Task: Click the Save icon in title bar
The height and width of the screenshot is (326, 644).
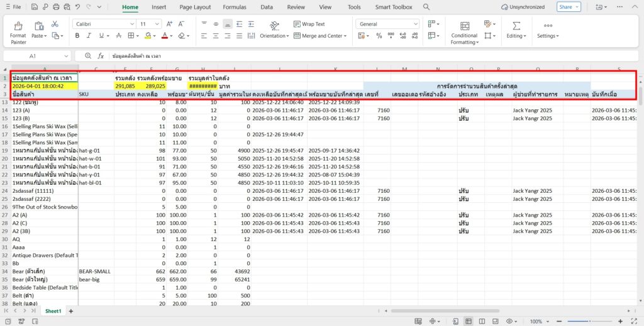Action: [34, 7]
